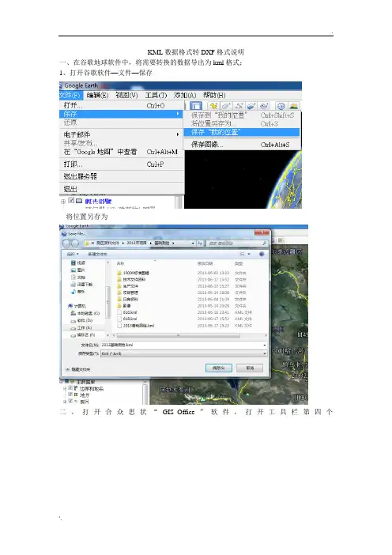Click the yellow pin add placemark icon
This screenshot has height=555, width=392.
click(213, 106)
